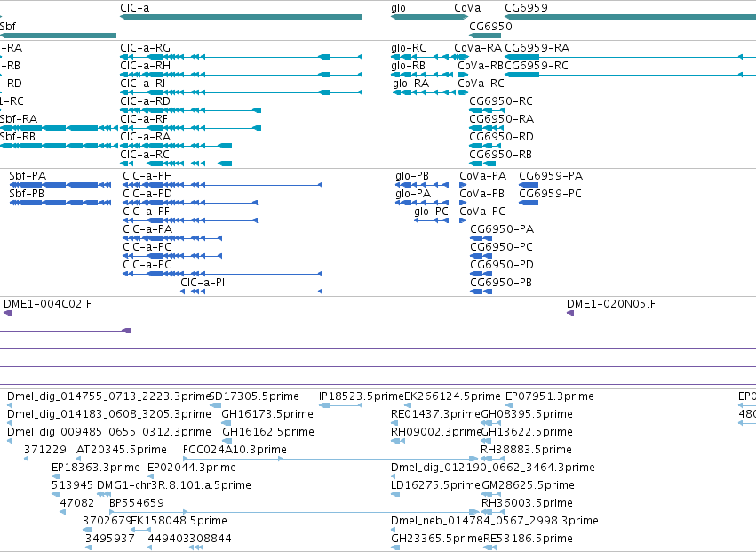Click the CoVa-RC transcript label
Screen dimensions: 756x552
click(481, 84)
